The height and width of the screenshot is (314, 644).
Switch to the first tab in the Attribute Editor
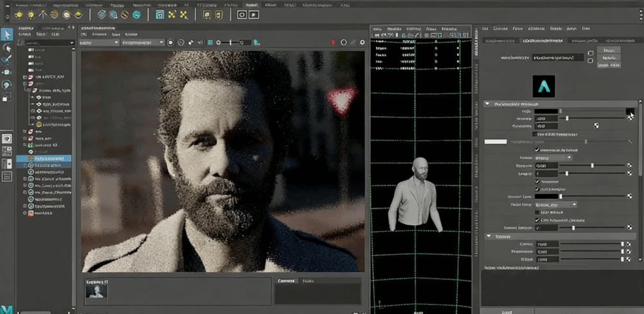[x=499, y=41]
